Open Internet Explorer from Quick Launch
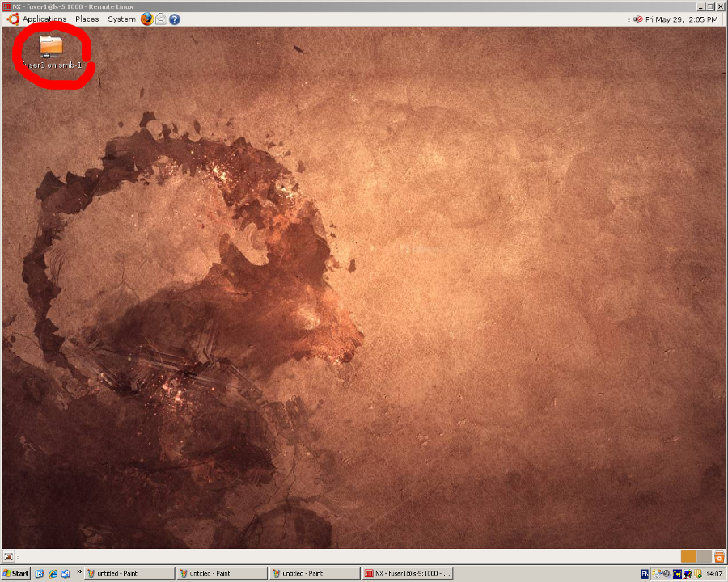The width and height of the screenshot is (728, 582). (53, 573)
